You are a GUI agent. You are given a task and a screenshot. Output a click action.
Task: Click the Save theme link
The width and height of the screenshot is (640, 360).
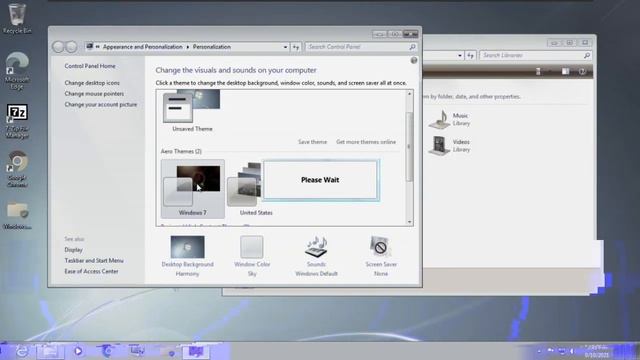[x=312, y=142]
